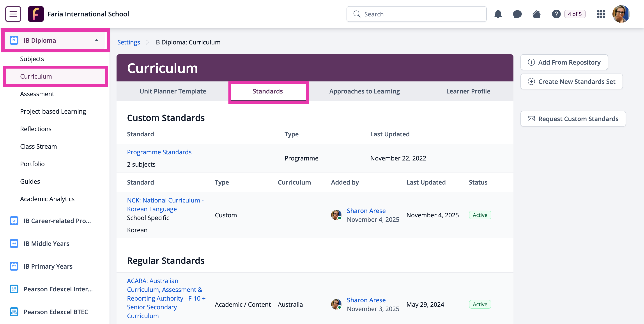Open Academic Analytics in the sidebar
Viewport: 644px width, 324px height.
[x=47, y=199]
